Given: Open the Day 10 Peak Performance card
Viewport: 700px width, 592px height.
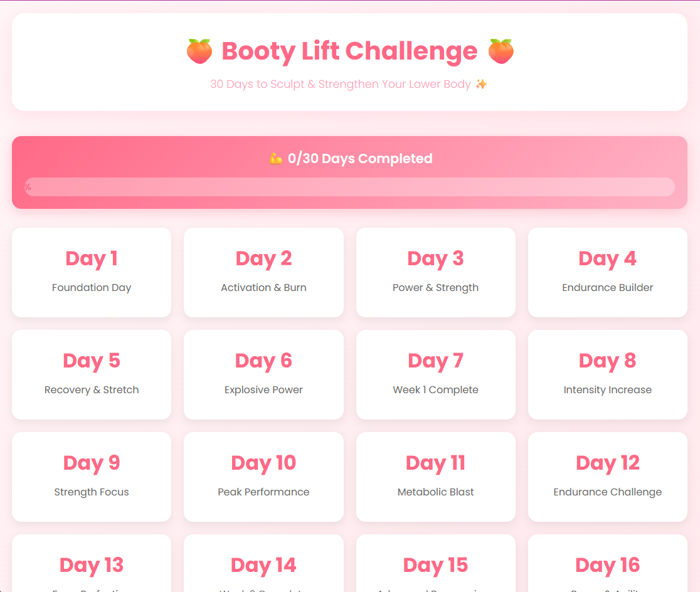Looking at the screenshot, I should 263,477.
